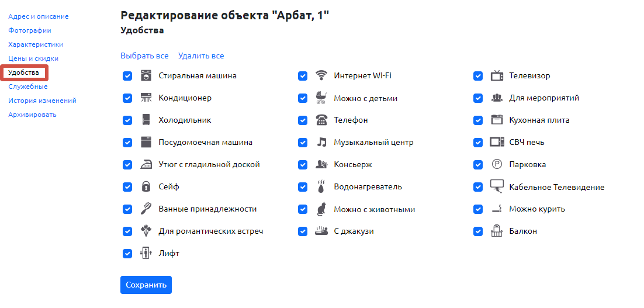Click the Ванные принадлежности label
Viewport: 644px width, 308px height.
pos(207,209)
